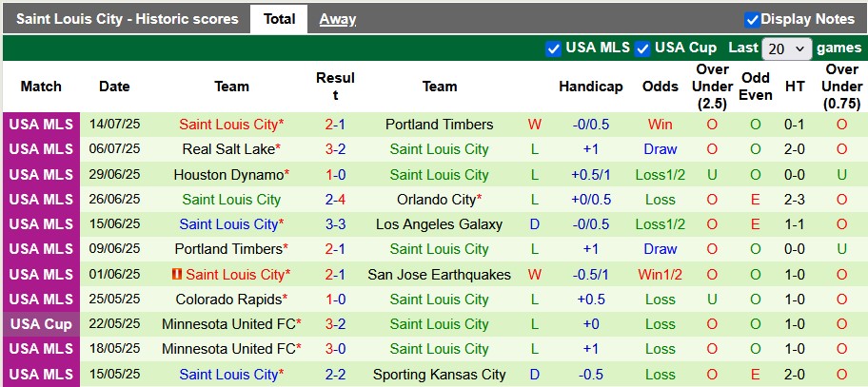Open the Sporting Kansas City team link

[439, 375]
